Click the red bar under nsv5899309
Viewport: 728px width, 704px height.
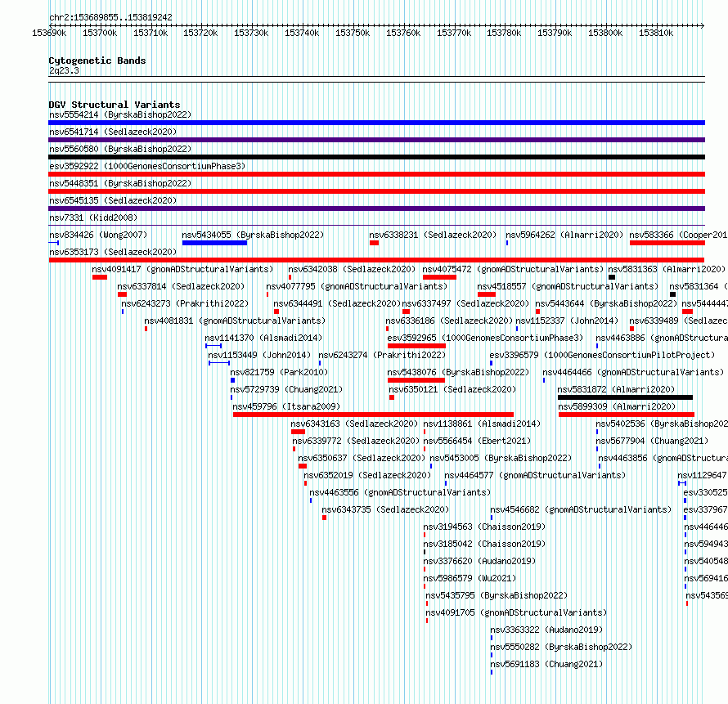pos(627,415)
